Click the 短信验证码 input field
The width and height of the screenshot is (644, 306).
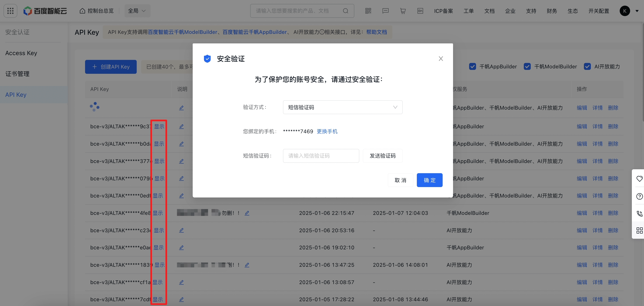coord(321,156)
